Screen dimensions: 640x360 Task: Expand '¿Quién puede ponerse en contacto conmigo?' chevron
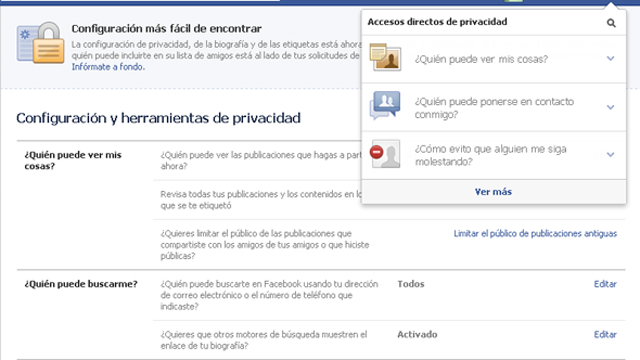(610, 107)
